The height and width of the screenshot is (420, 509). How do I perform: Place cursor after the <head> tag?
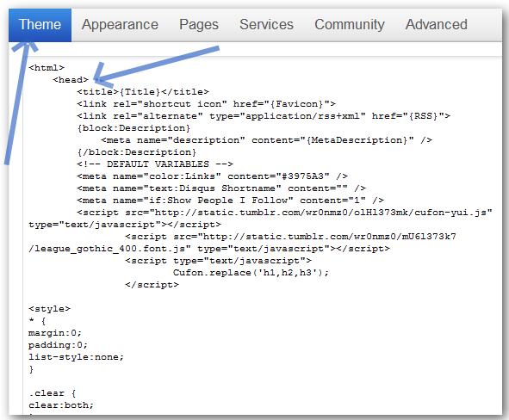point(90,80)
